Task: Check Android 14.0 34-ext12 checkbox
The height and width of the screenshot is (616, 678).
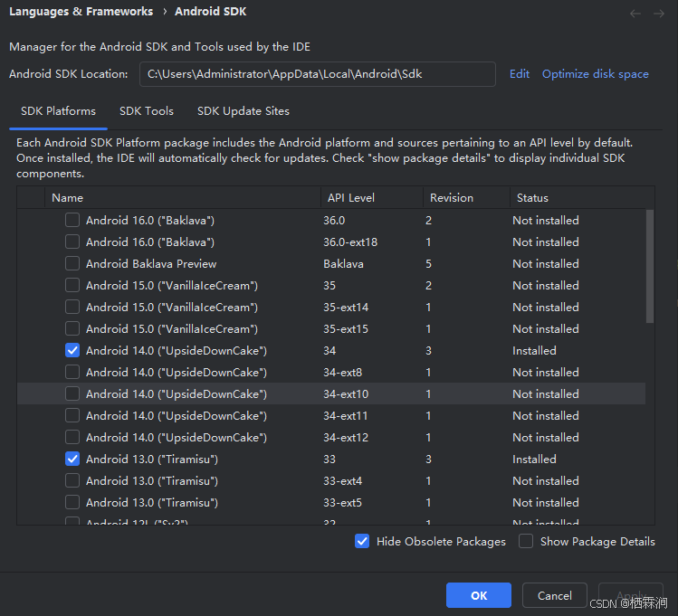Action: [x=72, y=437]
